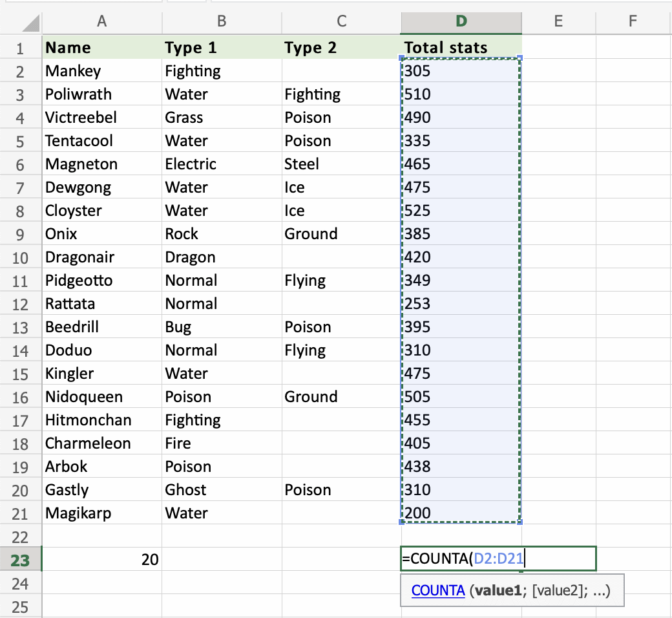672x618 pixels.
Task: Select column F header
Action: 633,21
